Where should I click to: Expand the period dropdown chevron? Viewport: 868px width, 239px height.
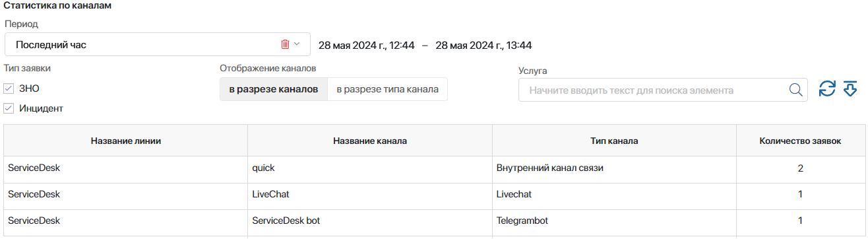click(x=297, y=44)
